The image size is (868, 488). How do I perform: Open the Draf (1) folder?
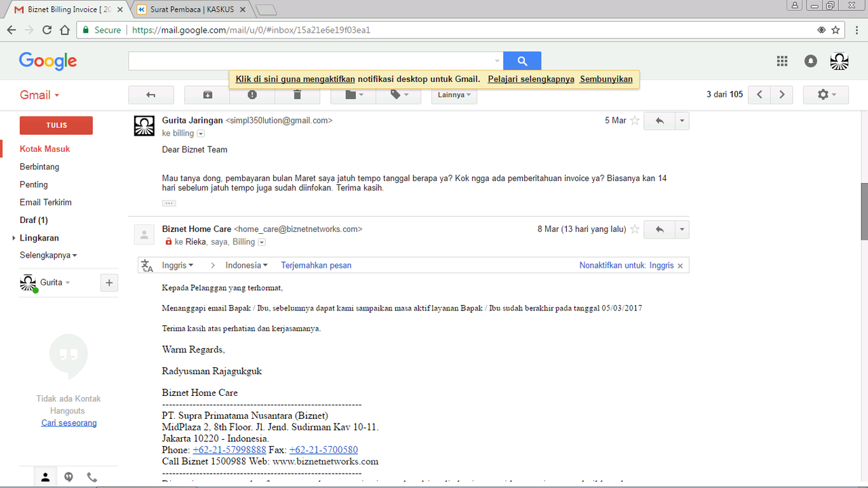point(34,220)
